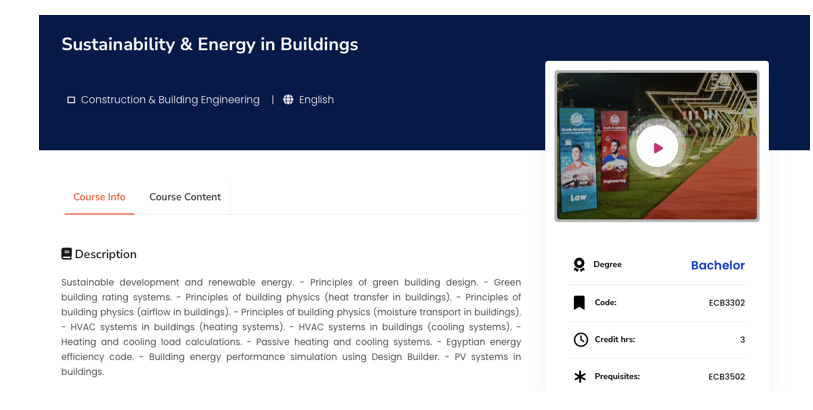Click the square icon before Construction & Building

71,100
